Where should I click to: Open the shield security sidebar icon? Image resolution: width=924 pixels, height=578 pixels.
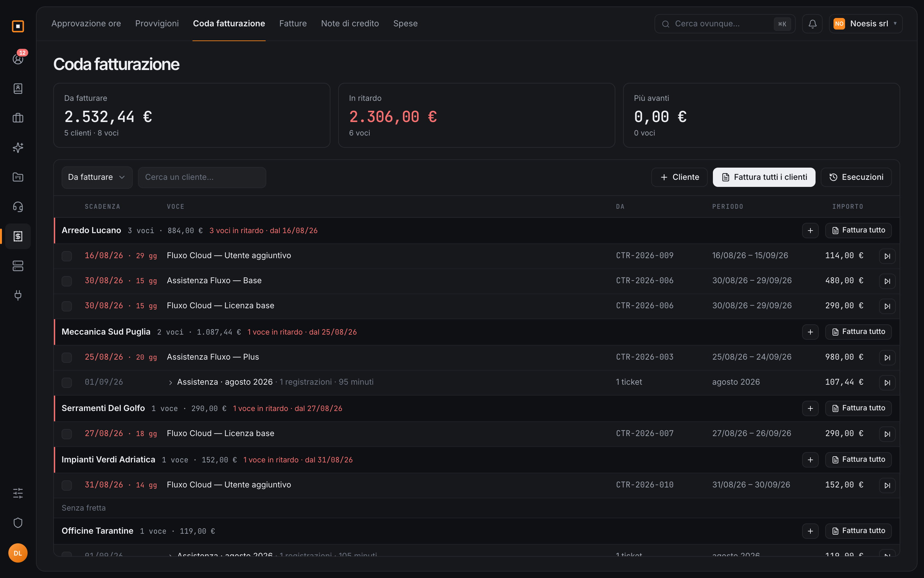18,522
